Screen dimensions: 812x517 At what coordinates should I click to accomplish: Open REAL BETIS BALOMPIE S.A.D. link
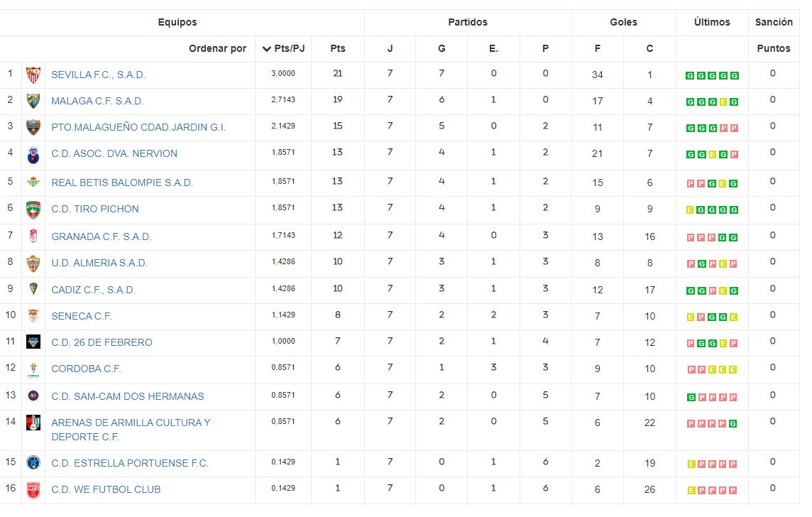point(121,183)
